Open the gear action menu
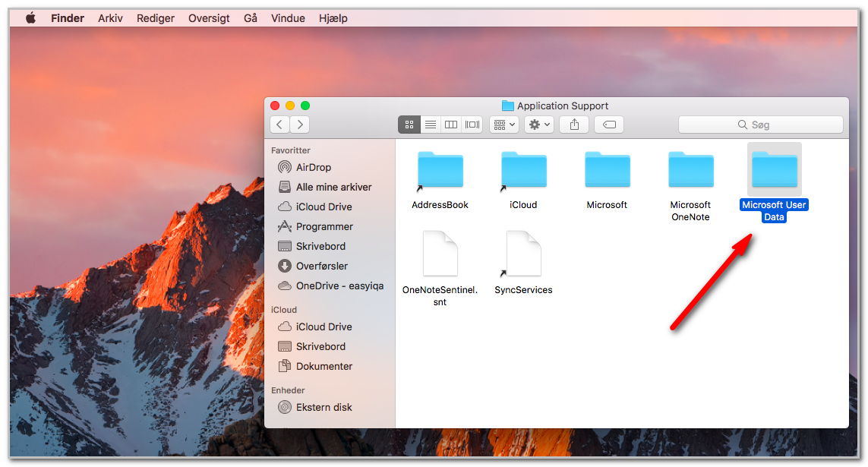868x467 pixels. tap(539, 125)
